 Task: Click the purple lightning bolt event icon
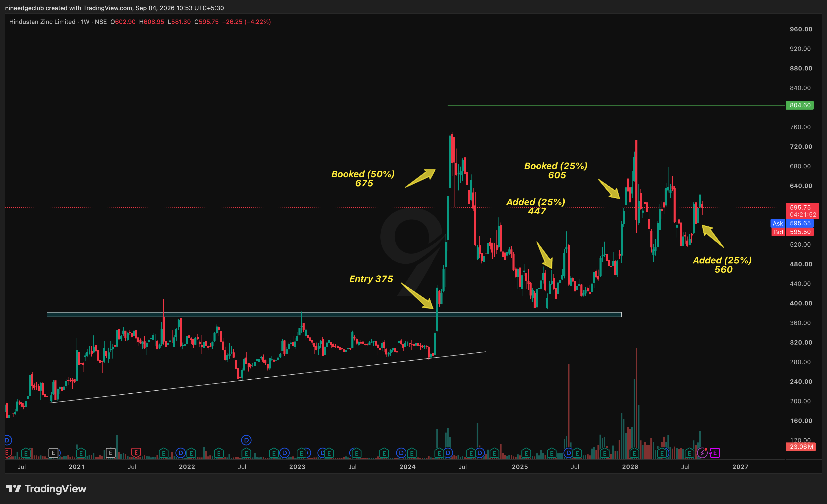(x=702, y=453)
